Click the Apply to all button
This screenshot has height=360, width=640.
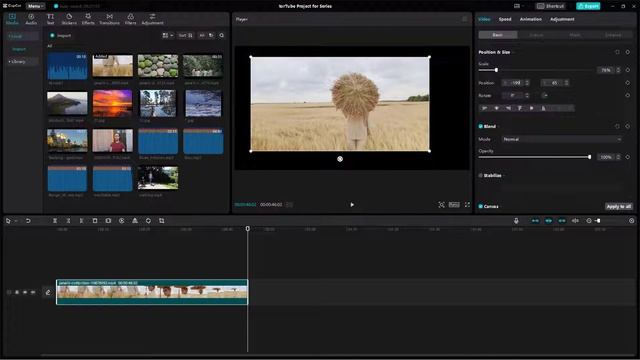pyautogui.click(x=619, y=207)
